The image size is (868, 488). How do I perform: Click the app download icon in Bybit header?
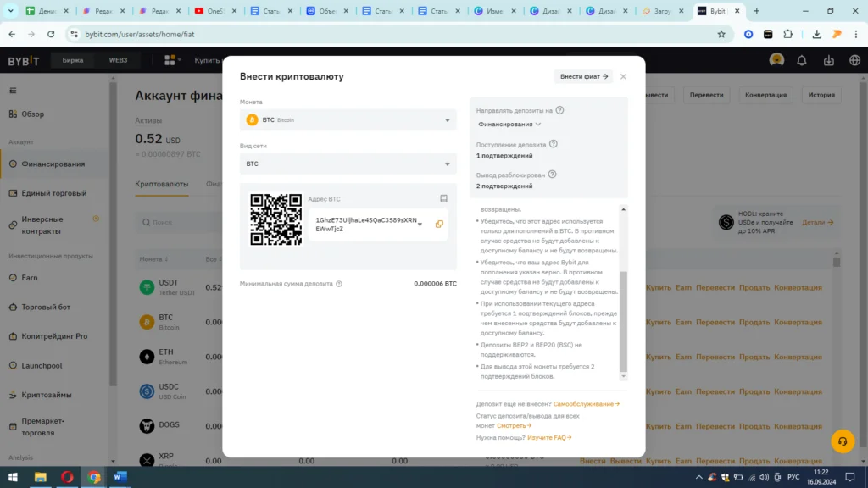(829, 60)
